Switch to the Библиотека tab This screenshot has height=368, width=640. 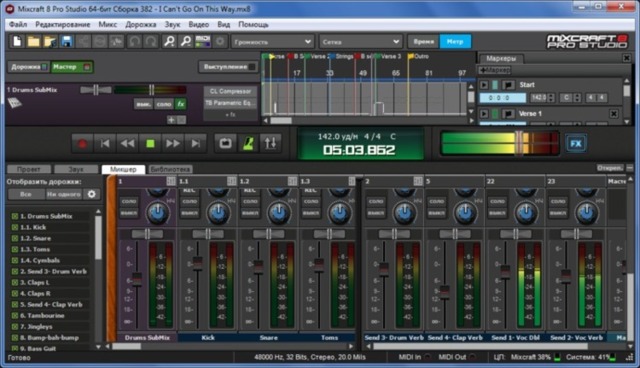pos(170,169)
